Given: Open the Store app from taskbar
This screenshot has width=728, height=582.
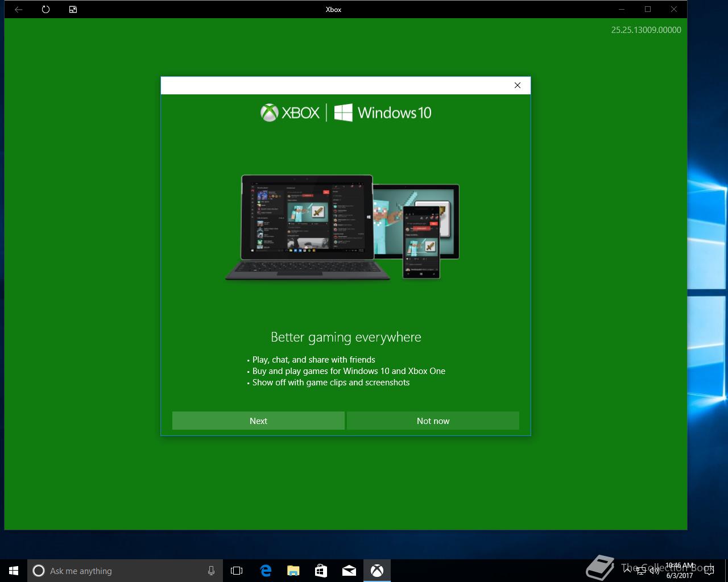Looking at the screenshot, I should (x=321, y=571).
